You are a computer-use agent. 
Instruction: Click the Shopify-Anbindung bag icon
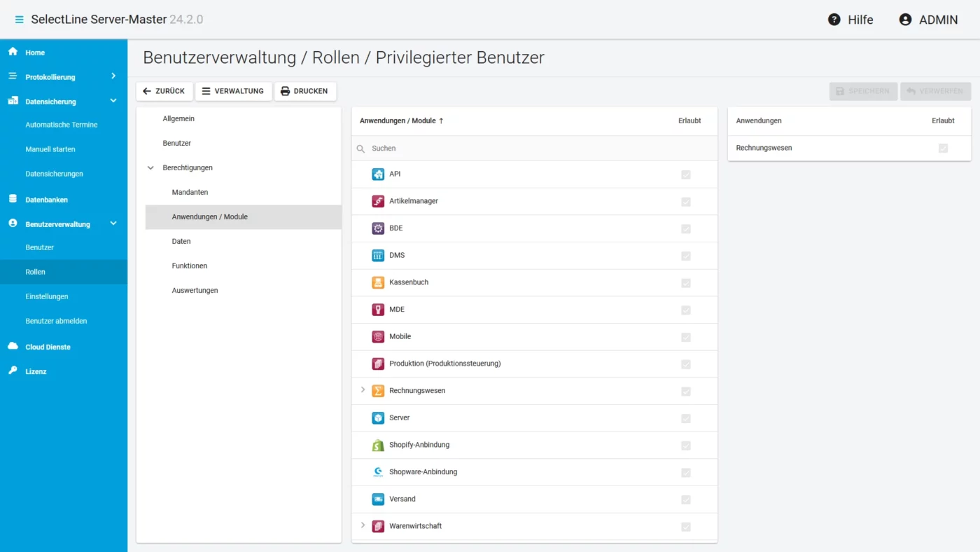click(378, 445)
